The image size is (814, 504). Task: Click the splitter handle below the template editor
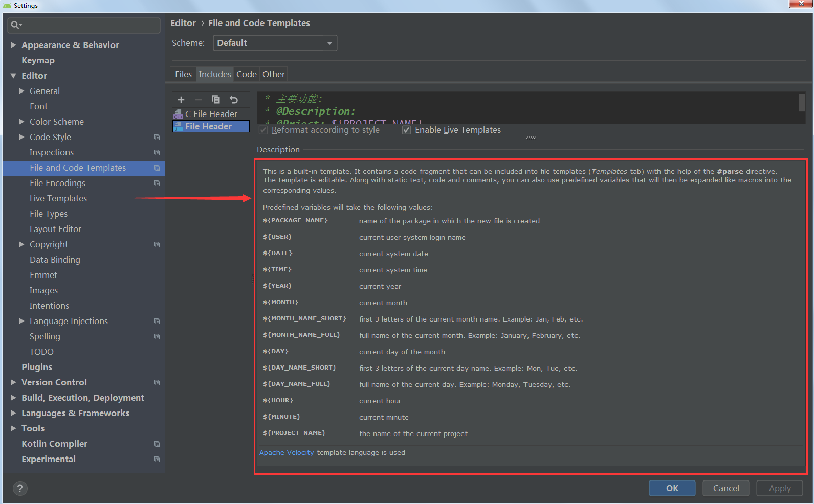[531, 137]
